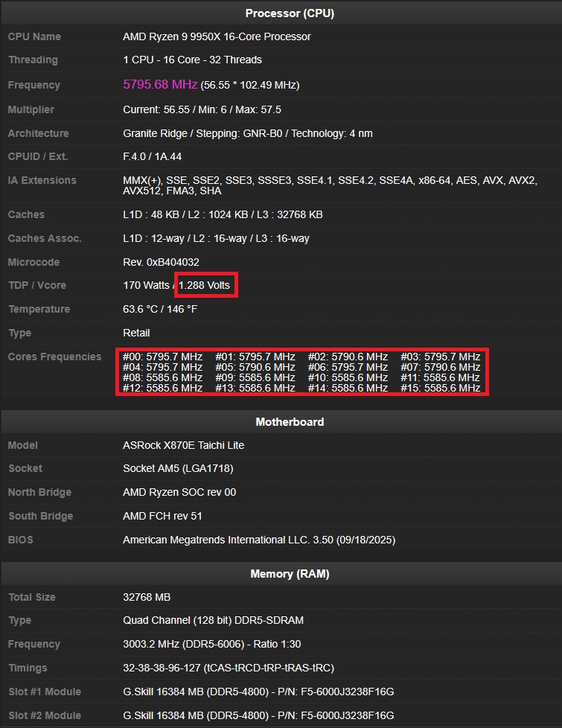Select the Caches value L1D : 48 KB

coord(223,215)
